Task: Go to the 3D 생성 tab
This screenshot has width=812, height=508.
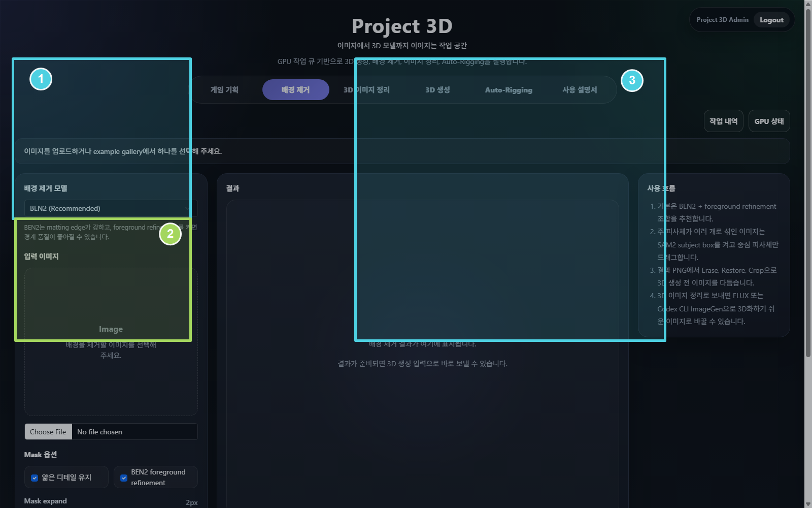Action: point(437,90)
